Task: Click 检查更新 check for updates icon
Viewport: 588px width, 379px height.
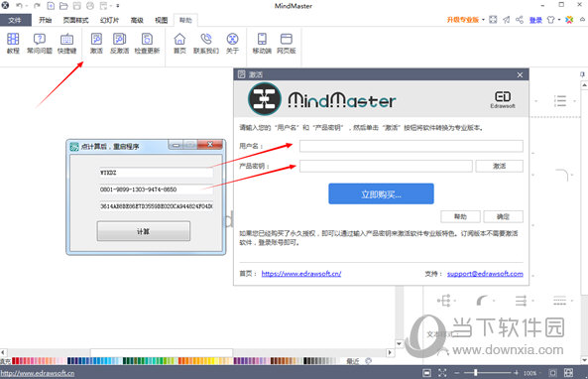Action: click(147, 43)
